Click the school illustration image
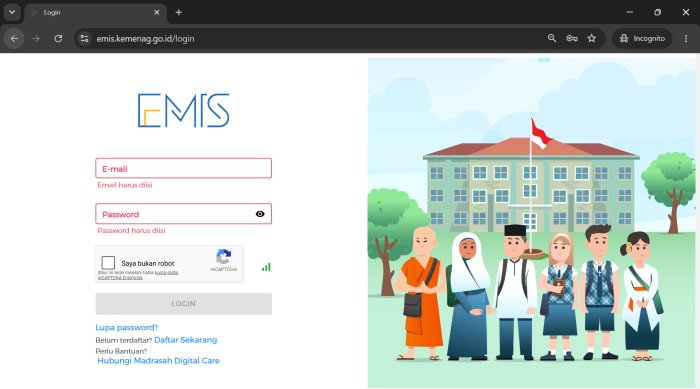Image resolution: width=700 pixels, height=389 pixels. tap(531, 223)
